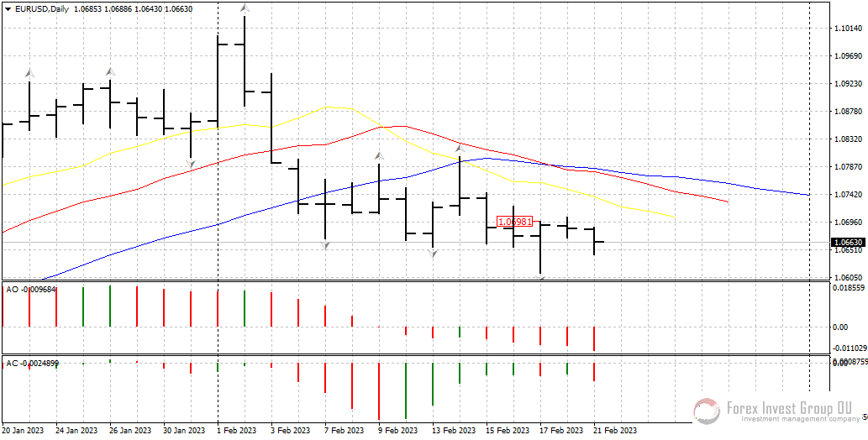Click the 20 Jan 2023 date label
This screenshot has width=868, height=440.
(x=23, y=430)
